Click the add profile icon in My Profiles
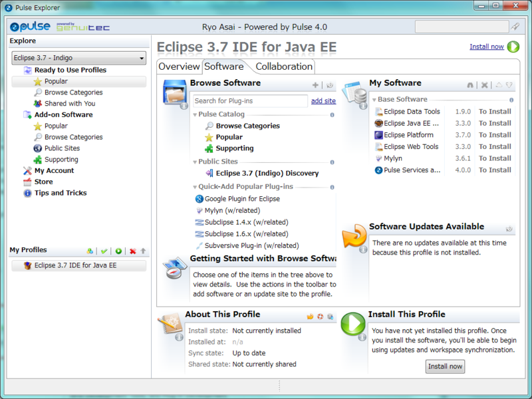This screenshot has height=399, width=532. pyautogui.click(x=90, y=251)
